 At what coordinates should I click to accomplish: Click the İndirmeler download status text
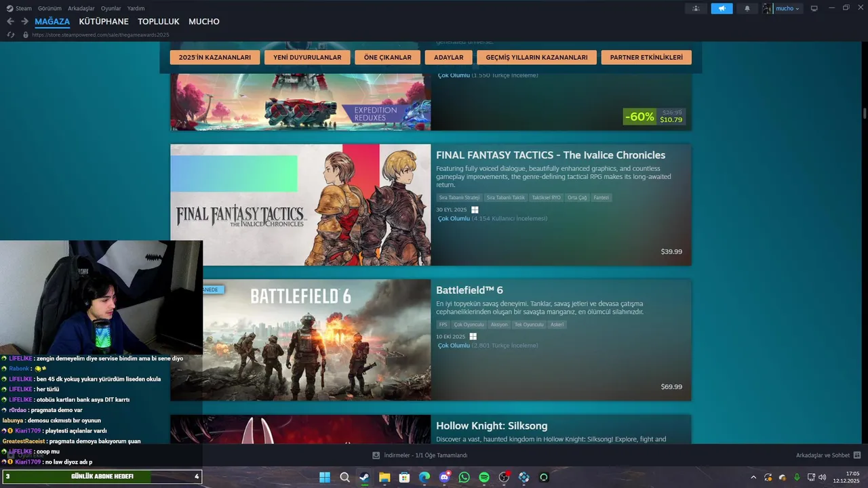[x=425, y=455]
